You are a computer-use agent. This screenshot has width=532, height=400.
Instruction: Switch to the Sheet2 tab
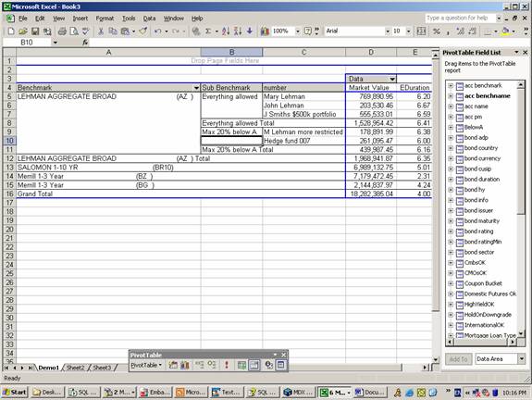tap(75, 368)
